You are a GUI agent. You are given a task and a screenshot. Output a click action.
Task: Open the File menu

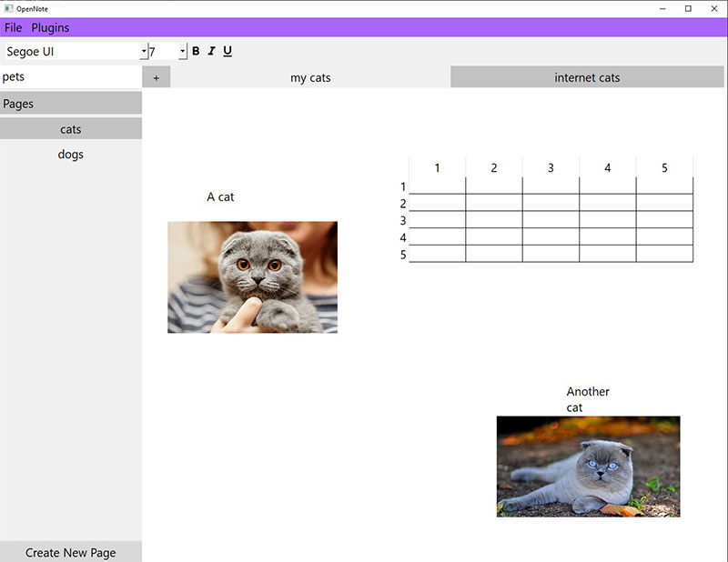tap(13, 28)
